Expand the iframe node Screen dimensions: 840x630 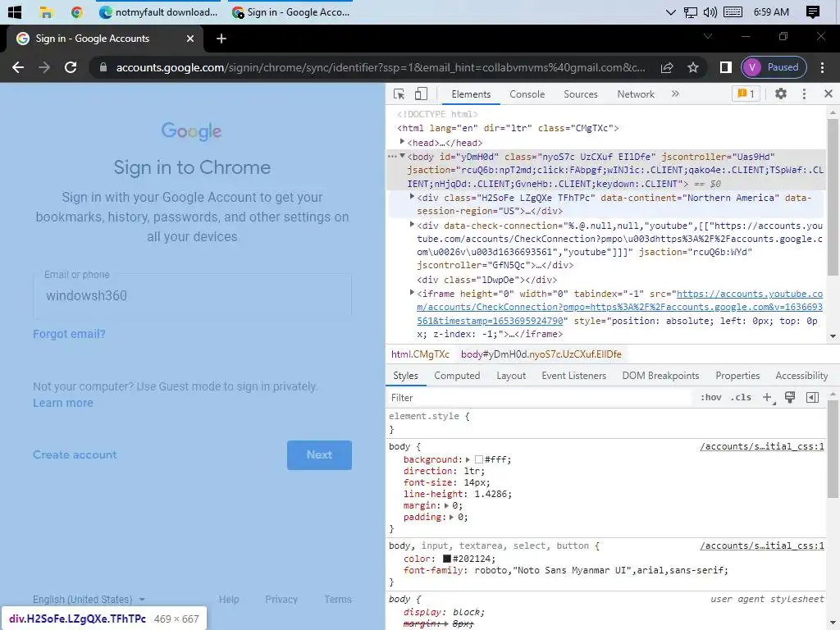point(412,293)
